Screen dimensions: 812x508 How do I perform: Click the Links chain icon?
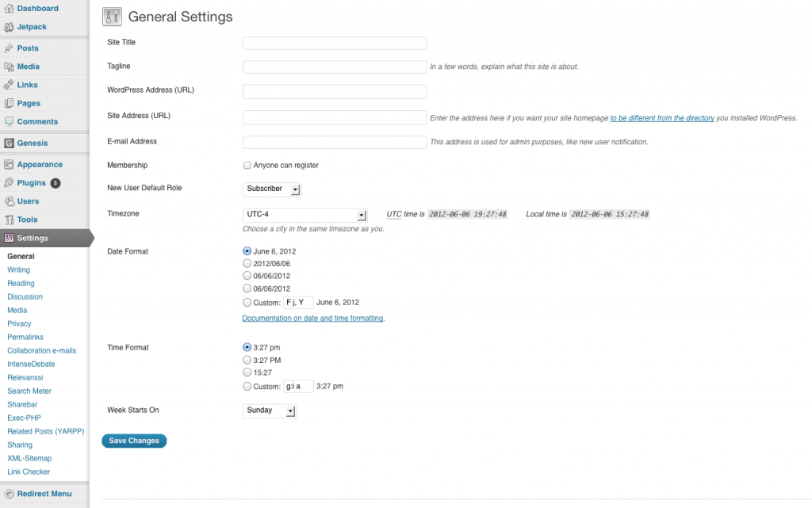point(9,85)
